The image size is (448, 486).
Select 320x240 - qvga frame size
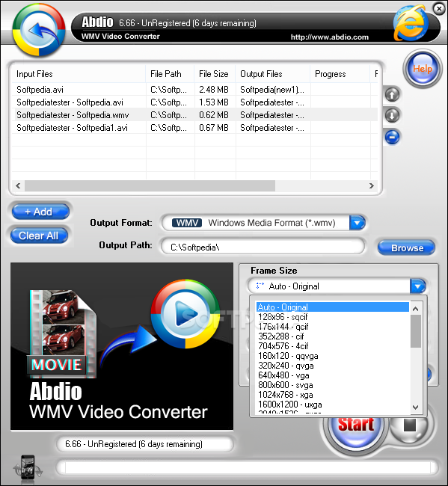pyautogui.click(x=332, y=366)
